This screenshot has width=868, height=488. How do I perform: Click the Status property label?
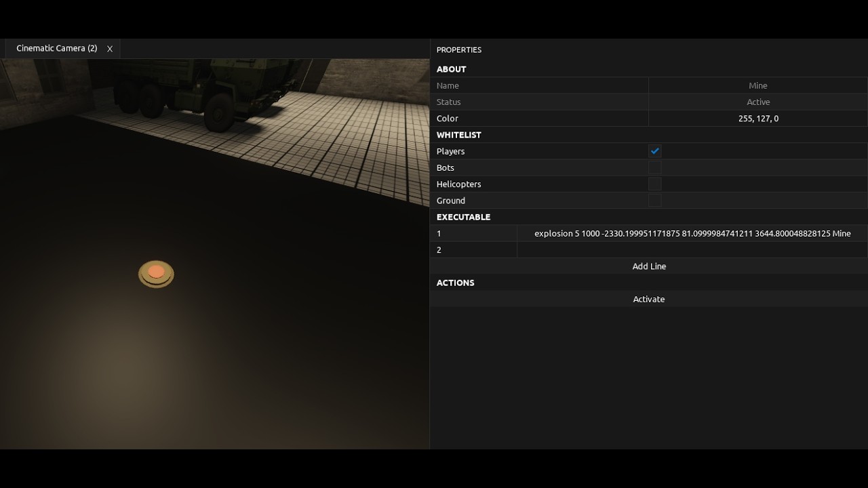pyautogui.click(x=448, y=102)
